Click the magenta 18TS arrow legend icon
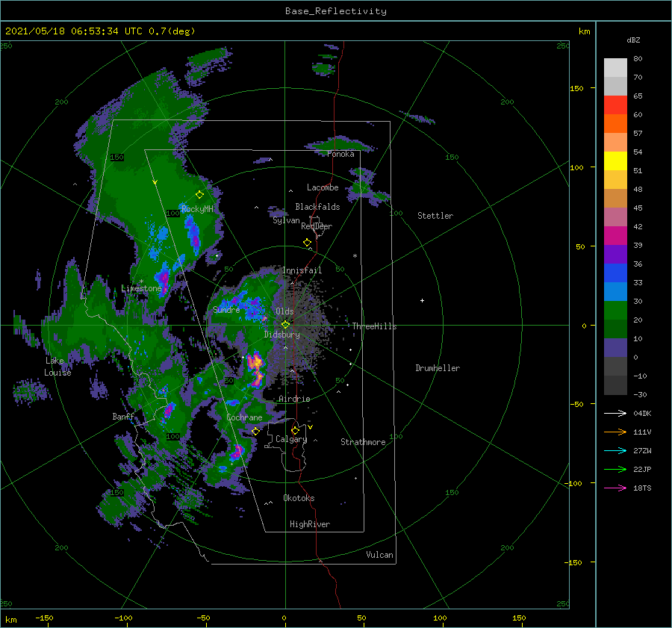This screenshot has width=672, height=628. [x=615, y=488]
